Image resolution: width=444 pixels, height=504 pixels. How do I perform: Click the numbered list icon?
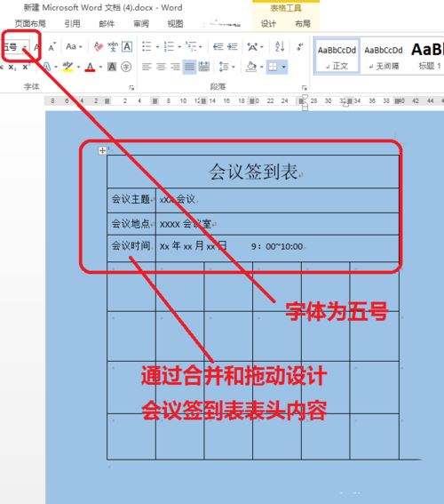169,46
